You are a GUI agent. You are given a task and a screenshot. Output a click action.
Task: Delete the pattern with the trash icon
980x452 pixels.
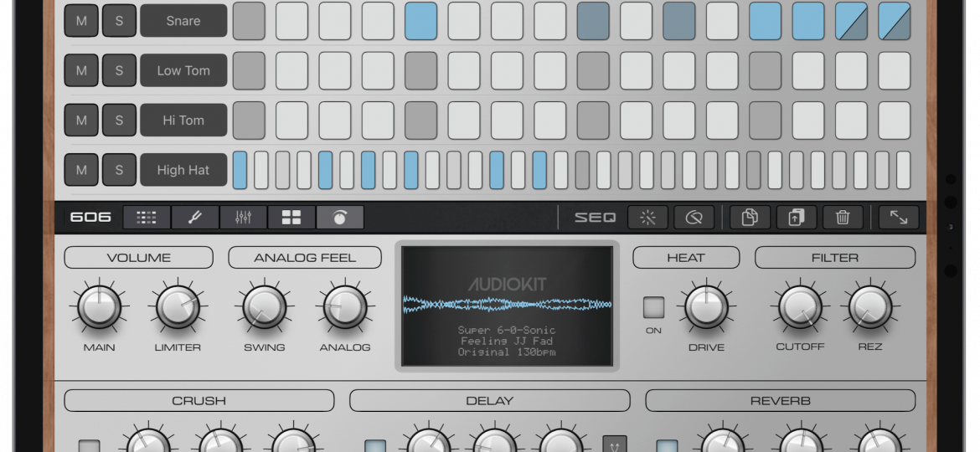click(x=843, y=218)
